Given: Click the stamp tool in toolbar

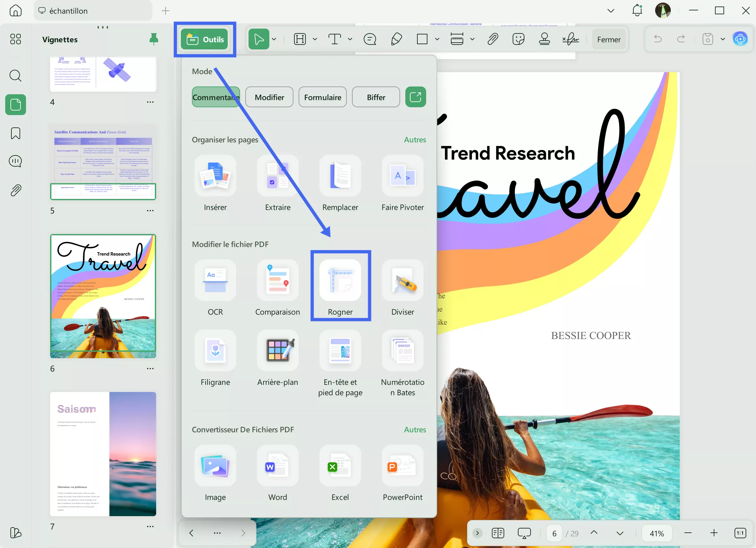Looking at the screenshot, I should pos(544,39).
